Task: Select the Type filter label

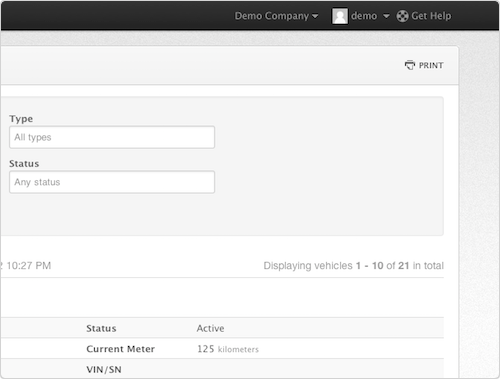Action: pos(21,119)
